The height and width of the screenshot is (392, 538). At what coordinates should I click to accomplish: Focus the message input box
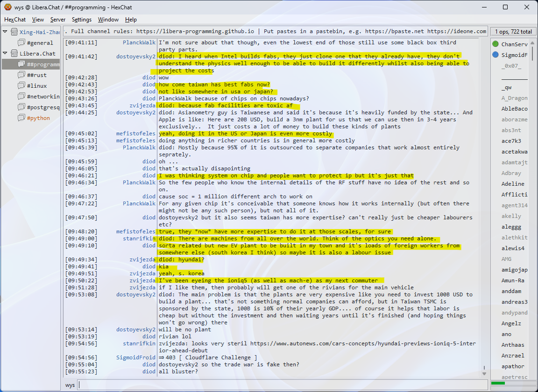tap(280, 385)
